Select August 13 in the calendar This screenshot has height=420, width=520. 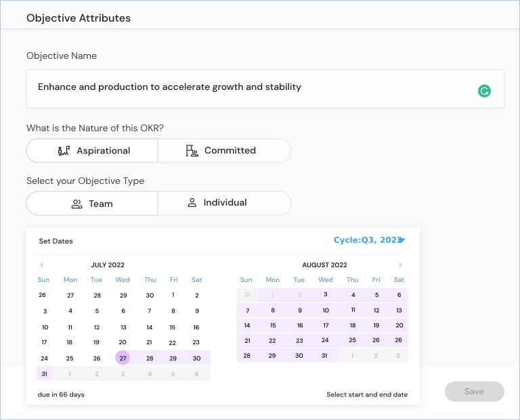399,310
